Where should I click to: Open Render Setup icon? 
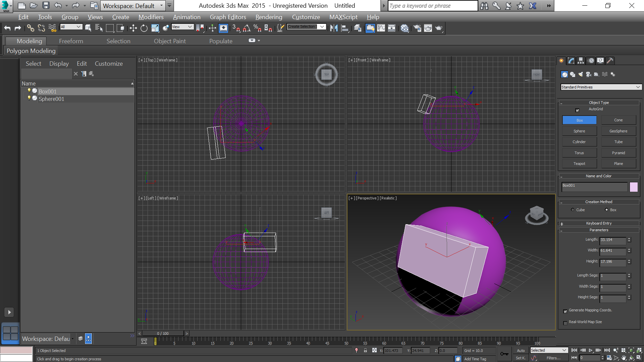pos(417,28)
